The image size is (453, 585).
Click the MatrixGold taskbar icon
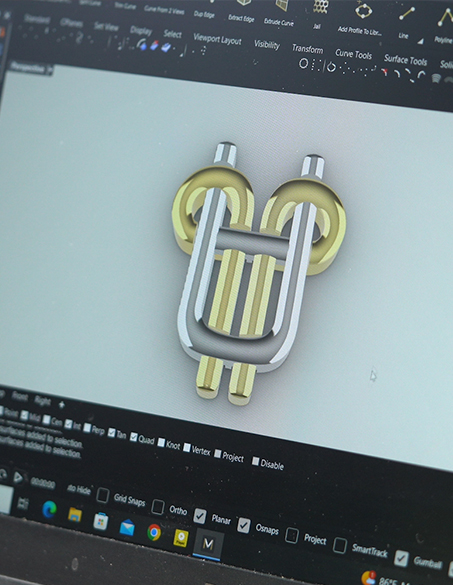click(x=208, y=544)
